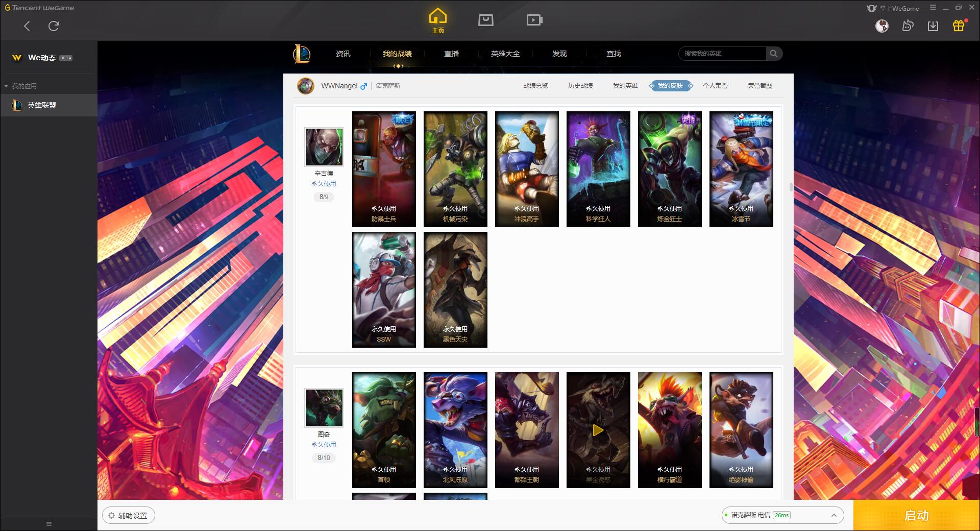
Task: Open the 炼金狂士 skin card
Action: pyautogui.click(x=670, y=169)
